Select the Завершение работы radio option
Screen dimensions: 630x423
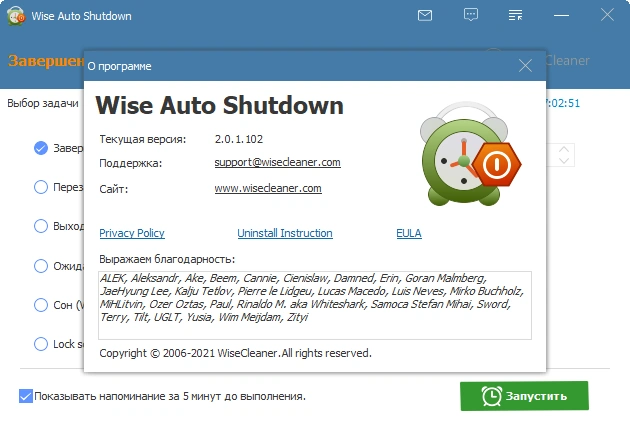[41, 148]
